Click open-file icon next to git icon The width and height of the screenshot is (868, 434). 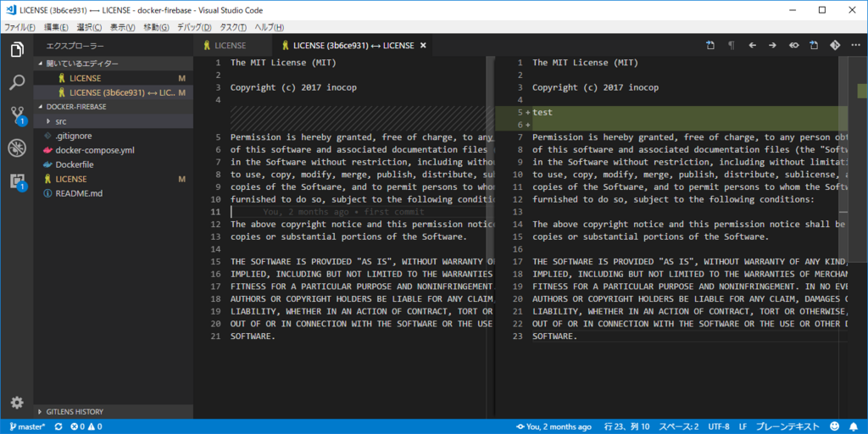click(814, 46)
